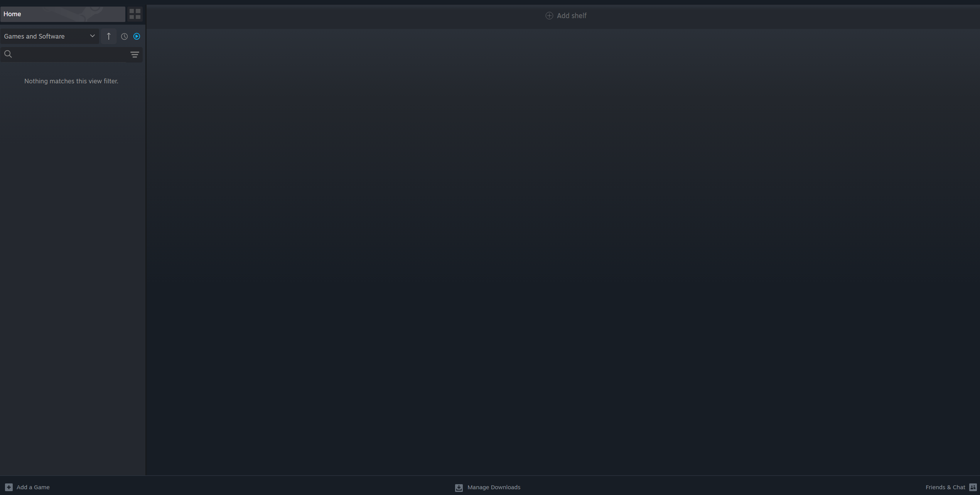Open Manage Downloads
Image resolution: width=980 pixels, height=495 pixels.
coord(487,487)
